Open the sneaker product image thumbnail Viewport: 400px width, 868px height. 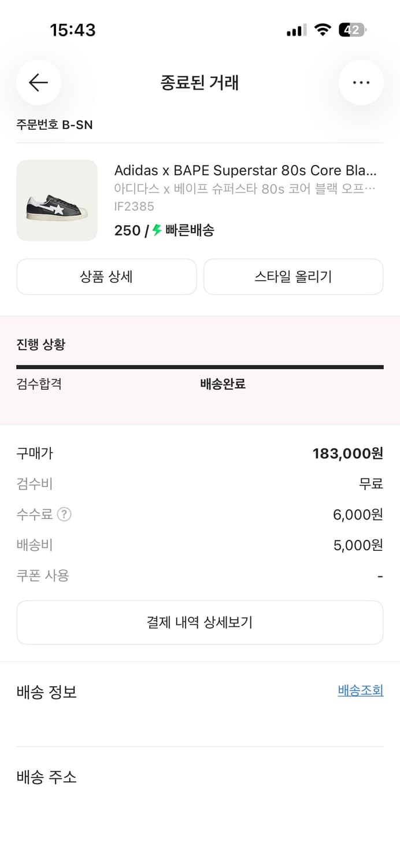tap(57, 200)
